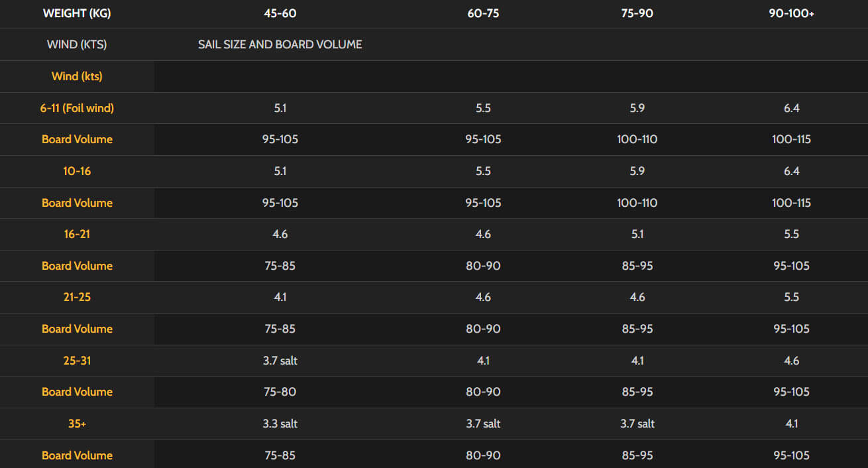Select the 75-90 weight column header
This screenshot has height=468, width=868.
[637, 13]
